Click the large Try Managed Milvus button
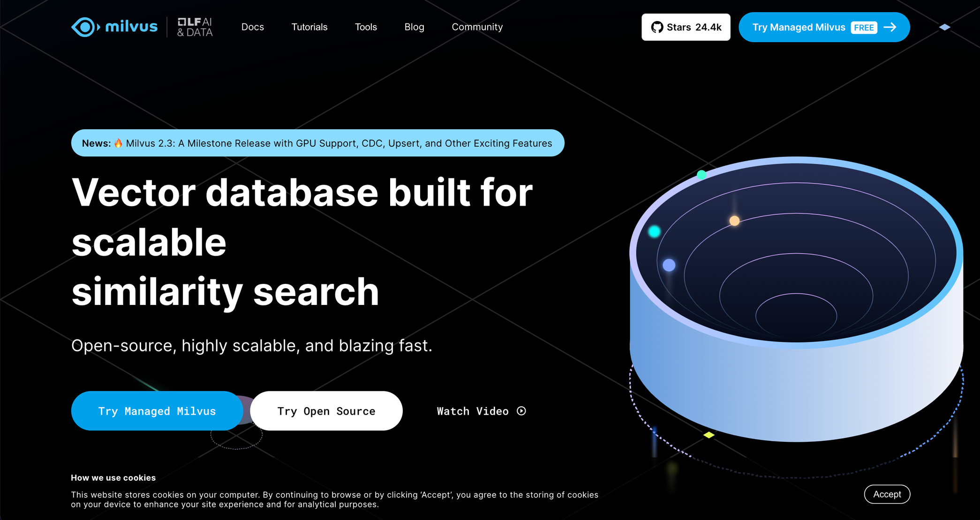The height and width of the screenshot is (520, 980). click(x=157, y=411)
